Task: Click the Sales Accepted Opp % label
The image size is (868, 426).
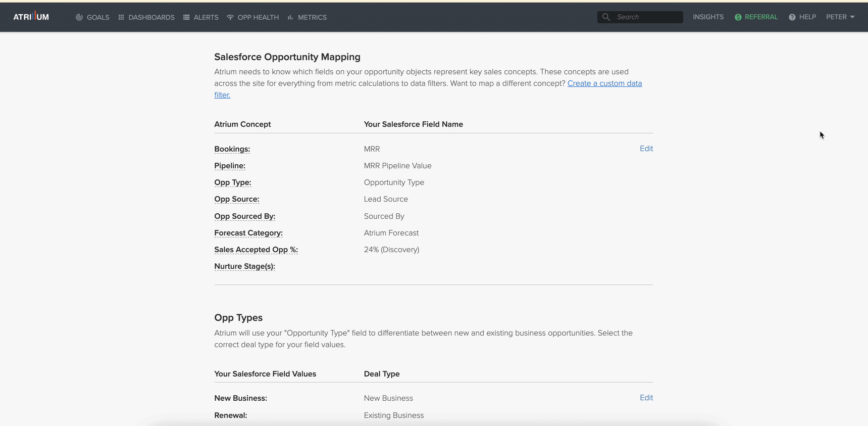Action: tap(256, 250)
